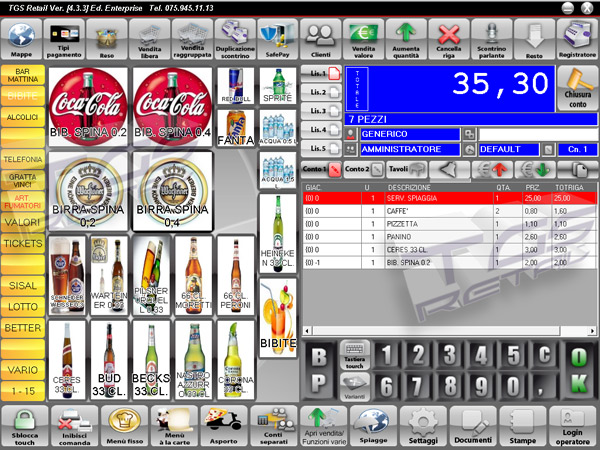Open Tipi pagamento card options
Screen dimensions: 600x450
click(x=64, y=39)
